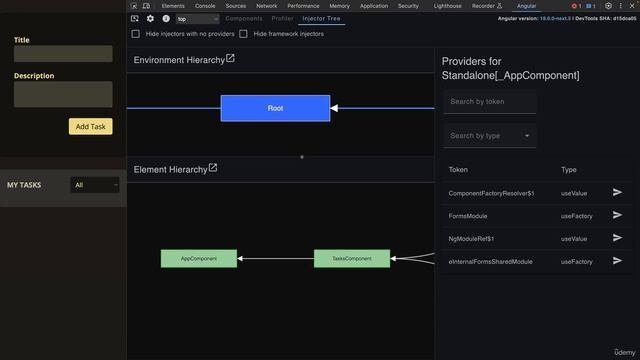Select the inspect element picker icon
This screenshot has width=640, height=360.
pyautogui.click(x=134, y=6)
